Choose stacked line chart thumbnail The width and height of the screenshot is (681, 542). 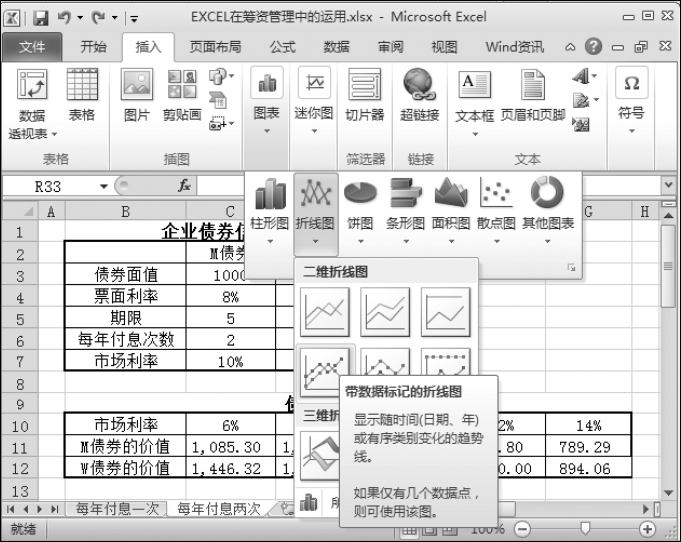click(x=385, y=312)
